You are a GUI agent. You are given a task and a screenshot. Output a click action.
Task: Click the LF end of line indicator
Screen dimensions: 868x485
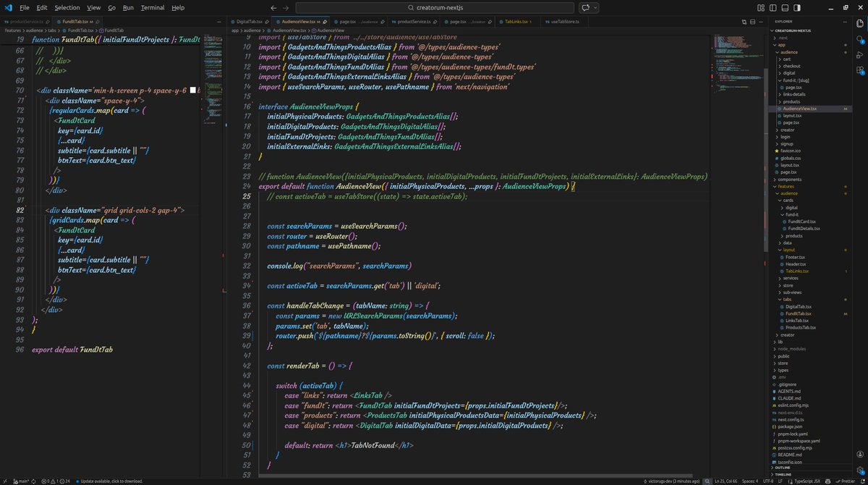[x=780, y=481]
